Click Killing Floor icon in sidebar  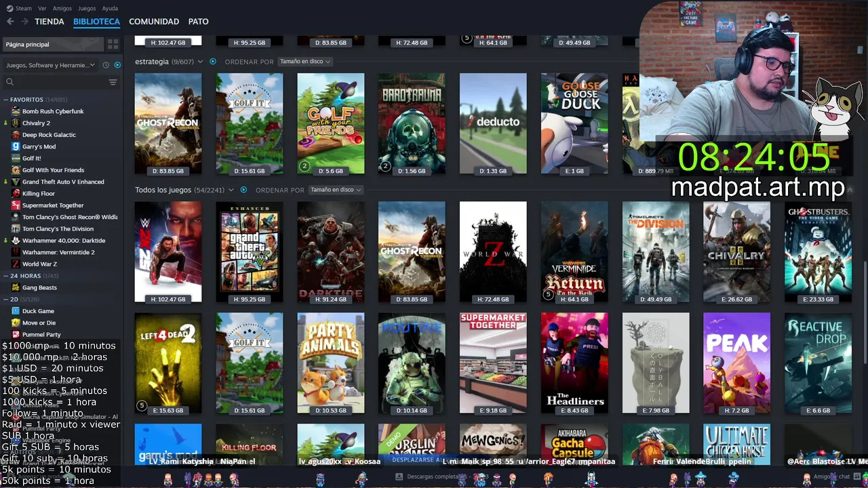pyautogui.click(x=16, y=194)
